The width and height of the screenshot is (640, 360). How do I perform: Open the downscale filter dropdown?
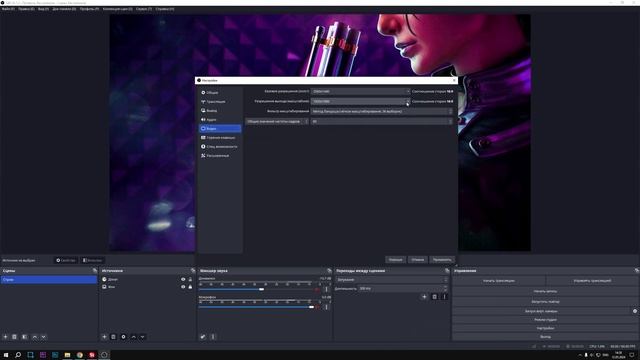(382, 111)
